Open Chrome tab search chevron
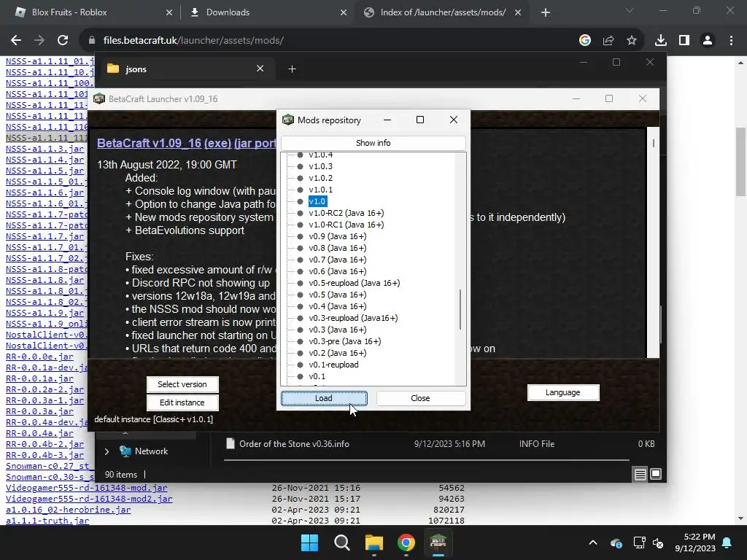The width and height of the screenshot is (747, 560). click(x=630, y=10)
